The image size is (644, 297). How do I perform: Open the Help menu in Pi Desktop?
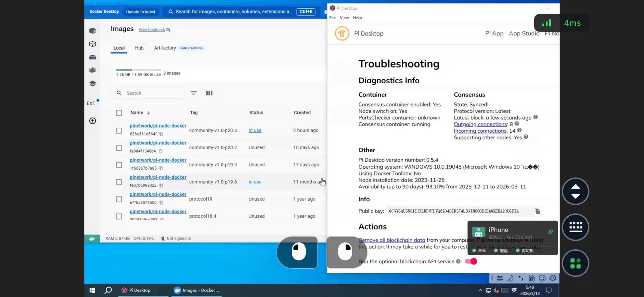(x=357, y=18)
